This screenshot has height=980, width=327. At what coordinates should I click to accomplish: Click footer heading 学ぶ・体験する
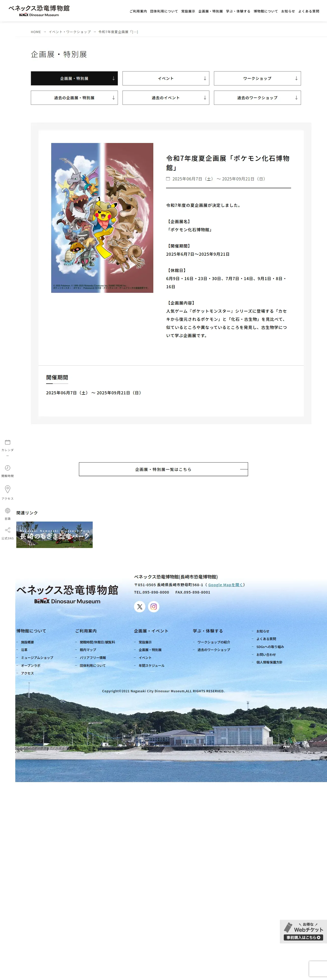[x=208, y=631]
